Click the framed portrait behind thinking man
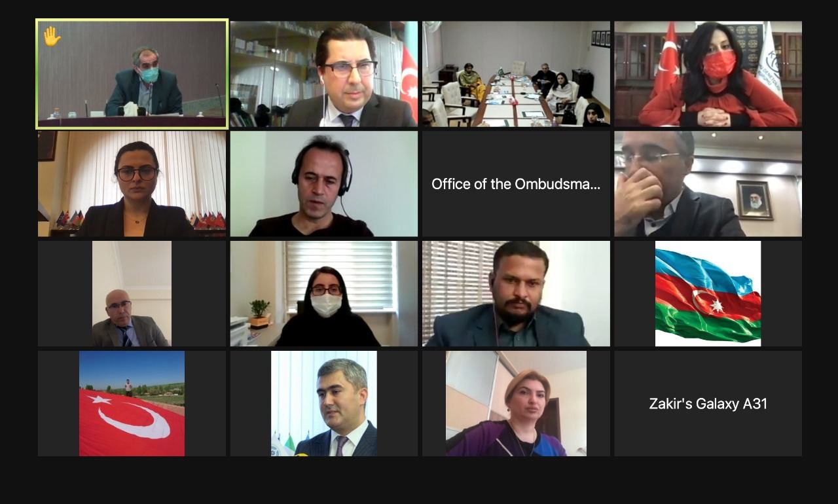The width and height of the screenshot is (838, 504). pos(755,200)
